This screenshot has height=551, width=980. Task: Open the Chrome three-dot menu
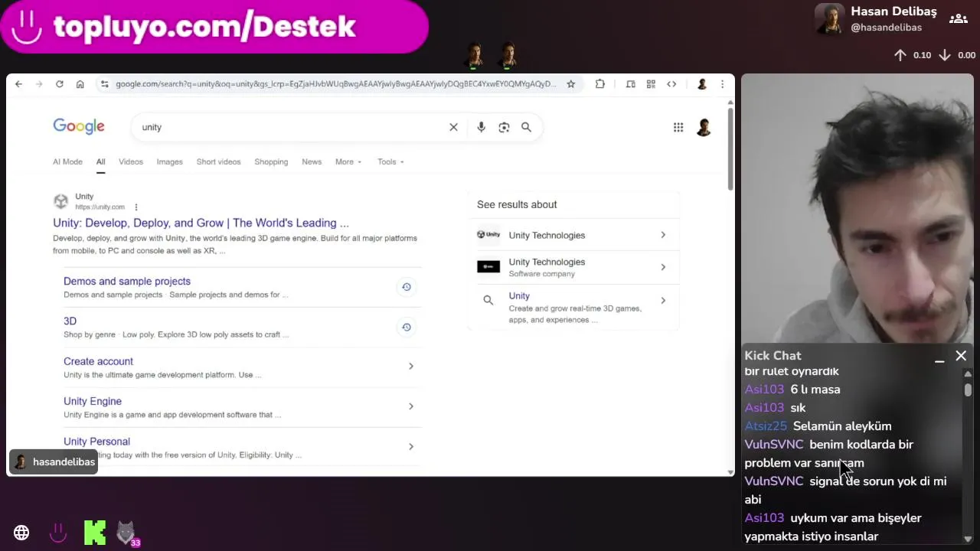pos(722,84)
